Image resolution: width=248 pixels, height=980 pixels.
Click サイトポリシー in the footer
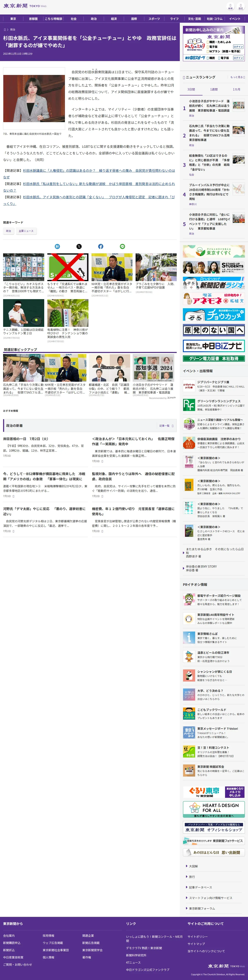(198, 937)
